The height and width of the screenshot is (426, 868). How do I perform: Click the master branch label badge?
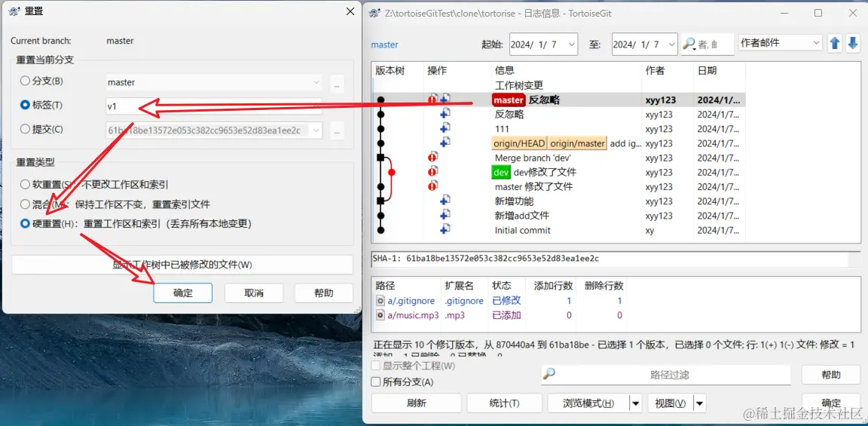point(508,100)
